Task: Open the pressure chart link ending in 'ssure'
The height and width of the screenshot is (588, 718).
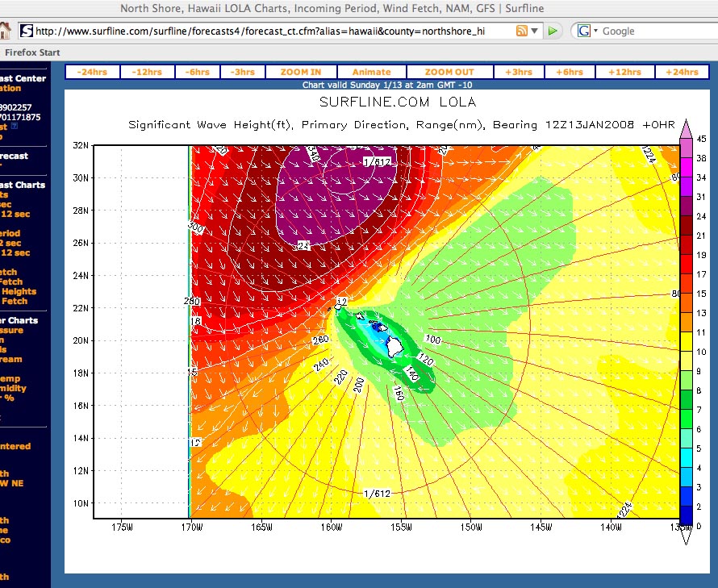Action: 11,330
